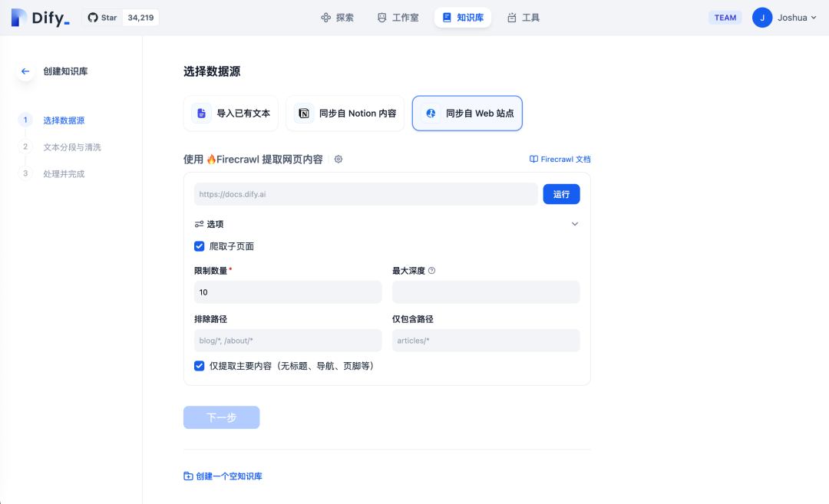Switch to the 知识库 navigation tab
Image resolution: width=829 pixels, height=504 pixels.
463,17
